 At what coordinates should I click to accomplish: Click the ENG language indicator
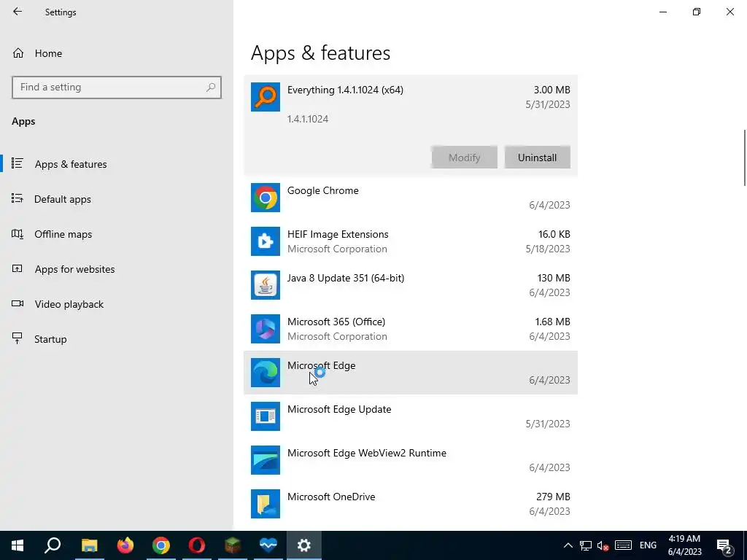648,545
